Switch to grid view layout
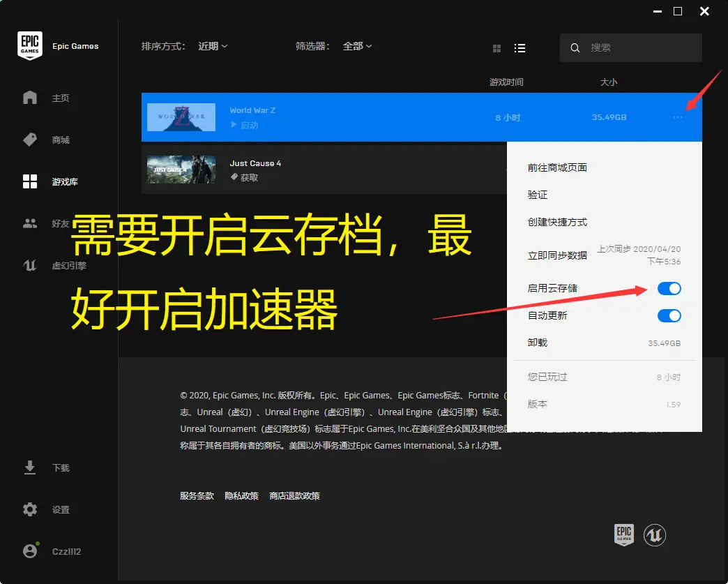 496,48
